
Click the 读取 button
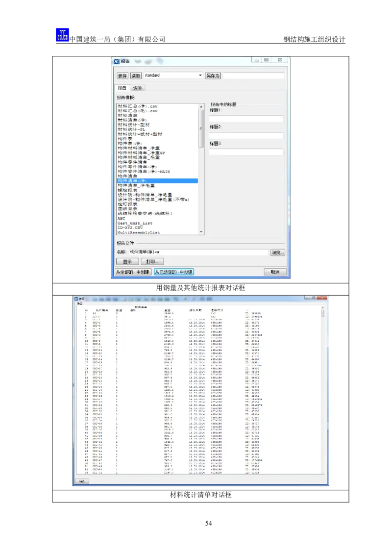point(136,76)
